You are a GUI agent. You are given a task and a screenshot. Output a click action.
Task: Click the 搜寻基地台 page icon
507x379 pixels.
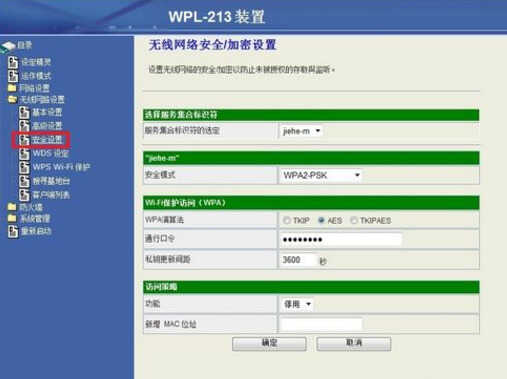(24, 181)
